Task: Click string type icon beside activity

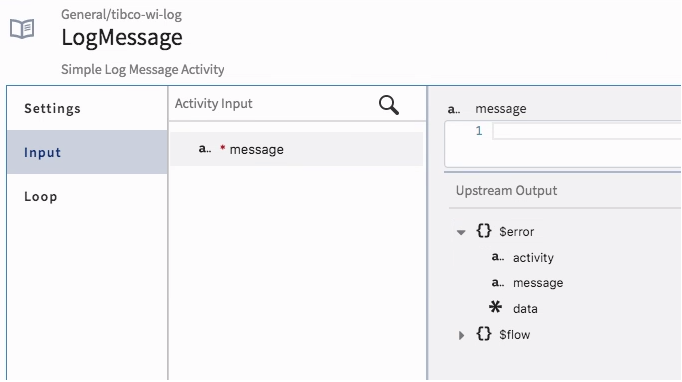Action: click(498, 257)
